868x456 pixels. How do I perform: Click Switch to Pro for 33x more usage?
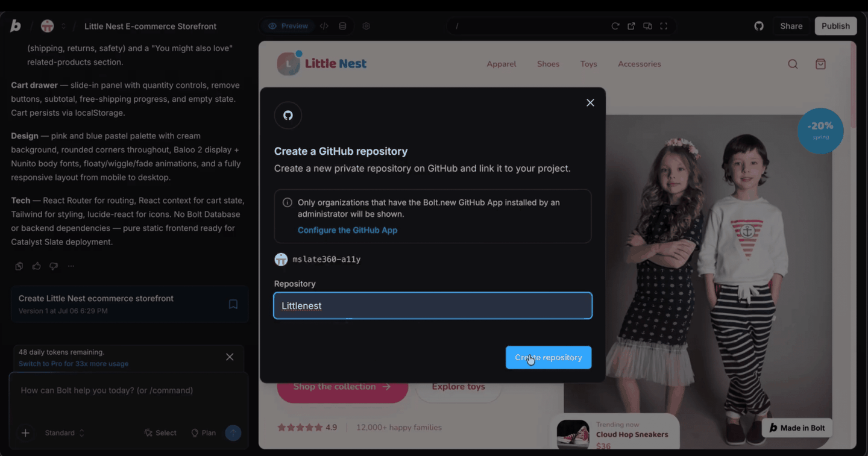(x=74, y=364)
